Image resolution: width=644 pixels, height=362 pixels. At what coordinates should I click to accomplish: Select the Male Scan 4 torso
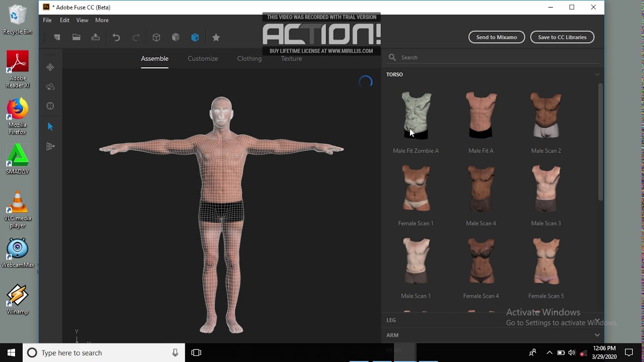481,195
